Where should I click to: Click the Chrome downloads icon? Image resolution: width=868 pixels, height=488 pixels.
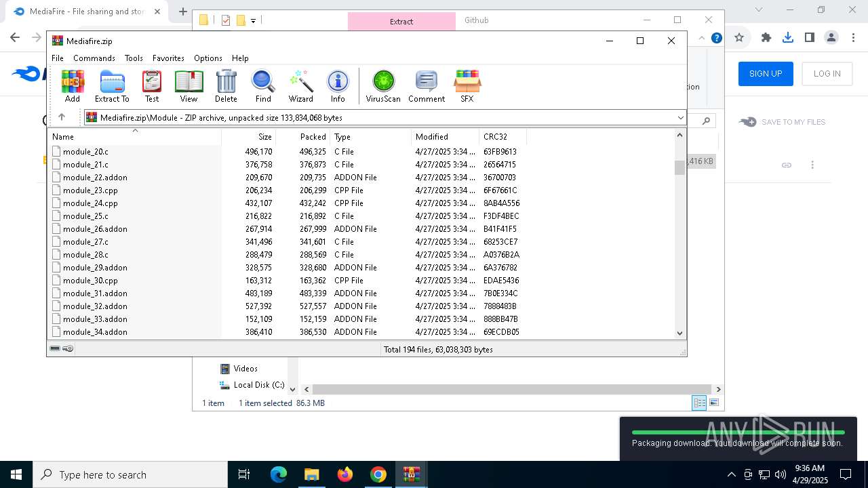[x=787, y=38]
